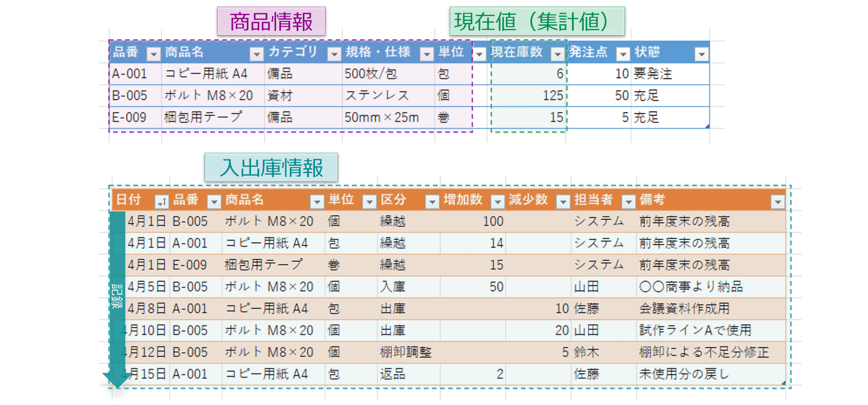868x405 pixels.
Task: Select the 鈴木 staff cell
Action: 604,352
